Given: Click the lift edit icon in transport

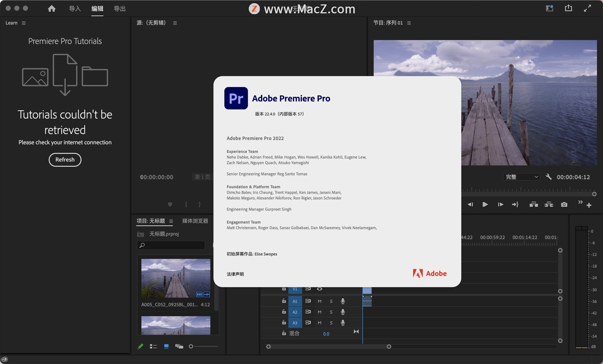Looking at the screenshot, I should coord(534,204).
